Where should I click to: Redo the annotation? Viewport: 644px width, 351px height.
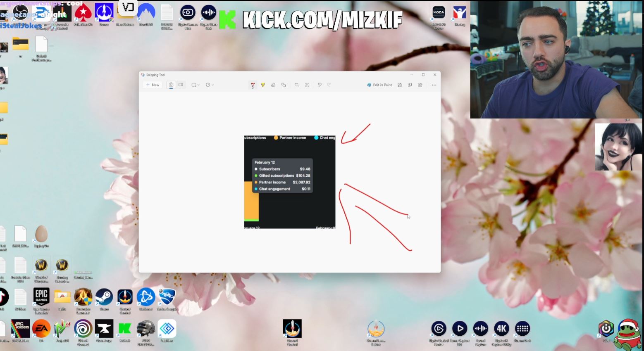[329, 85]
